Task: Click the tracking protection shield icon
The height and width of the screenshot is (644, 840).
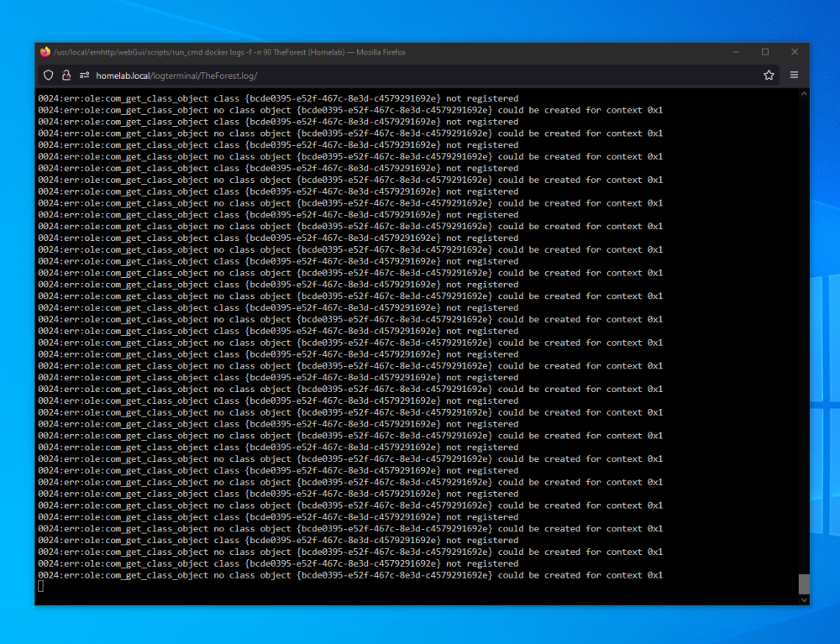Action: tap(48, 76)
